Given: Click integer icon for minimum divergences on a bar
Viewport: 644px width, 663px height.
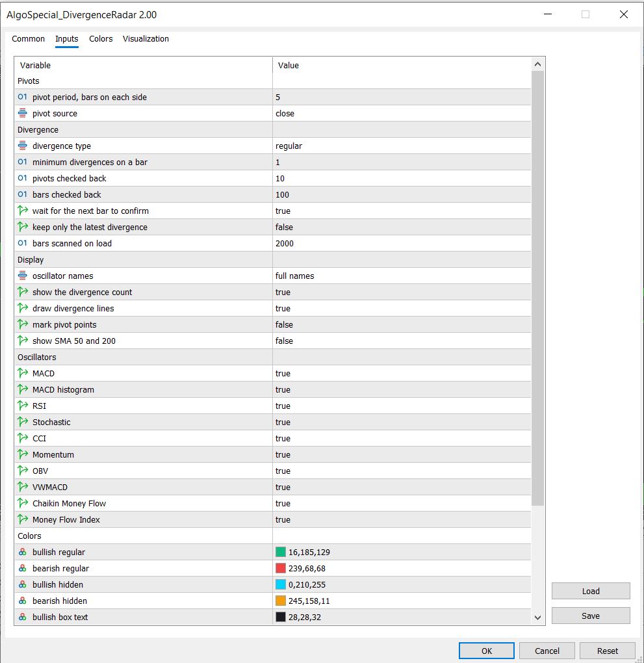Looking at the screenshot, I should point(22,162).
